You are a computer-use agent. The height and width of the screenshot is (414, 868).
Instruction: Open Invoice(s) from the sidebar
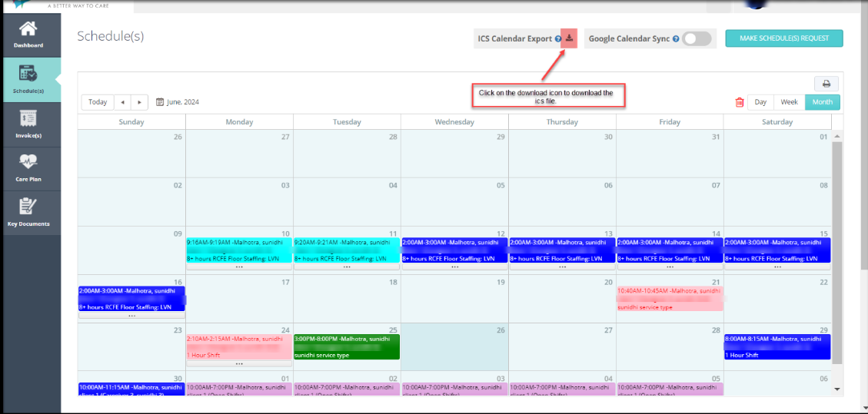tap(28, 119)
